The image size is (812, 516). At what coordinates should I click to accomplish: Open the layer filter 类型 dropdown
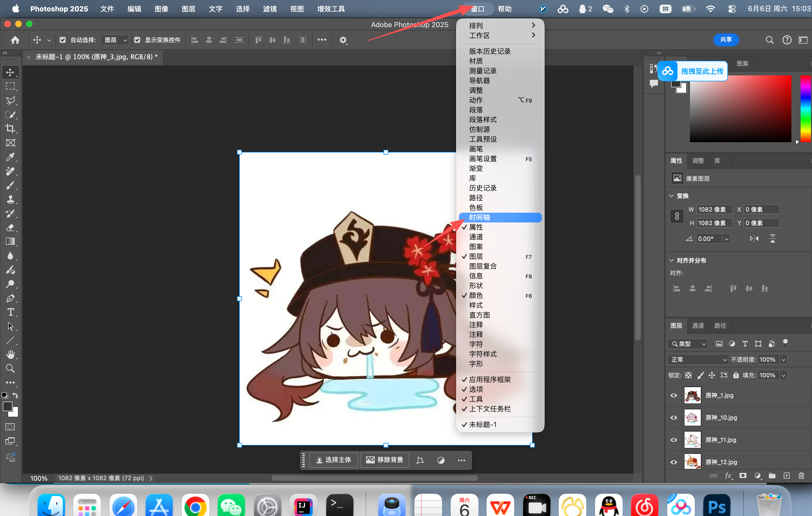coord(687,344)
